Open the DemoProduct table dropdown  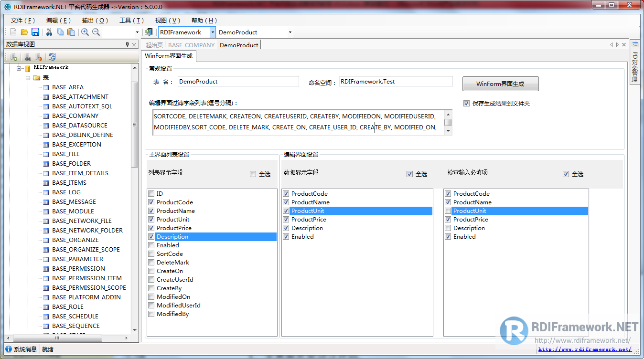click(290, 32)
